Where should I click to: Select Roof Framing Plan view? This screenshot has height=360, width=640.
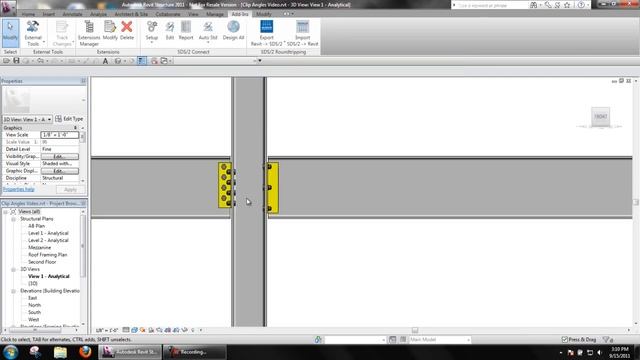pos(47,255)
